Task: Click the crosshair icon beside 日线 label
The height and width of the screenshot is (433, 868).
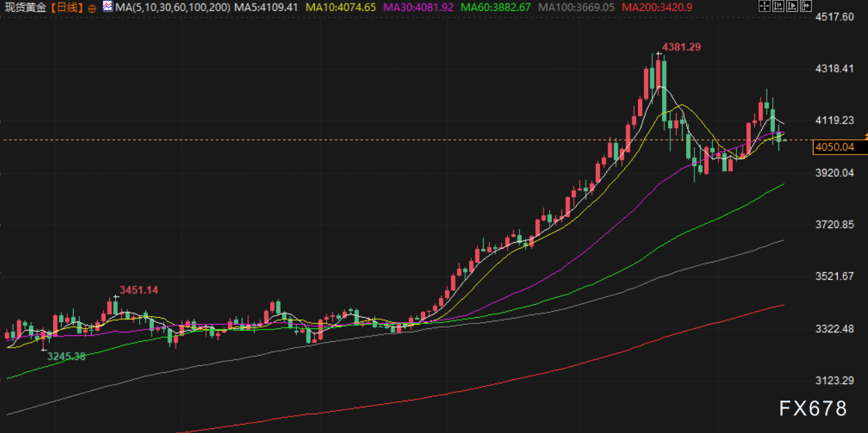Action: point(92,8)
